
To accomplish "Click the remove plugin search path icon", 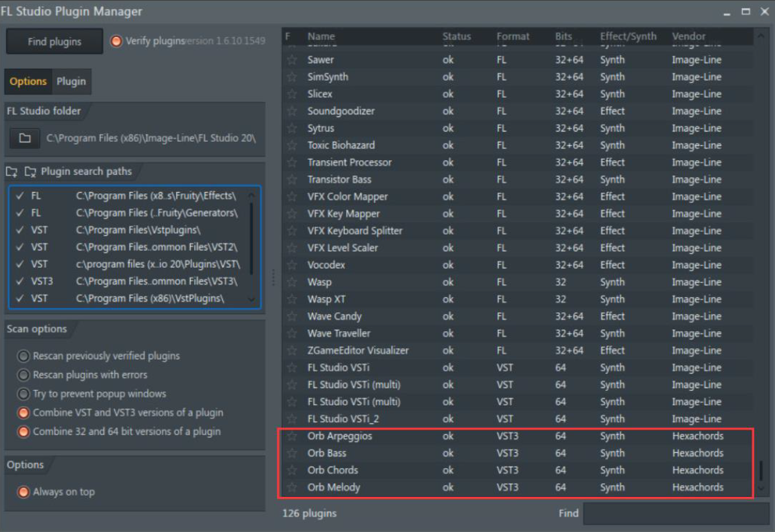I will tap(30, 171).
